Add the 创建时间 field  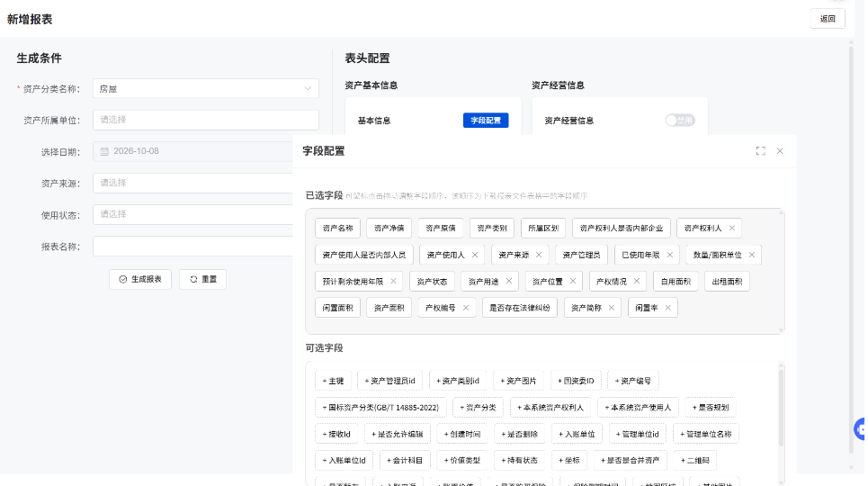462,434
